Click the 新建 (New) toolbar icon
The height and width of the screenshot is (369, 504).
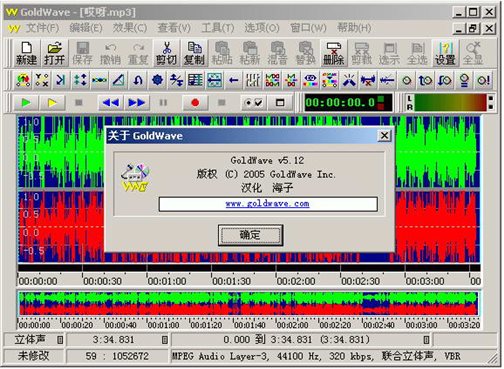tap(26, 53)
